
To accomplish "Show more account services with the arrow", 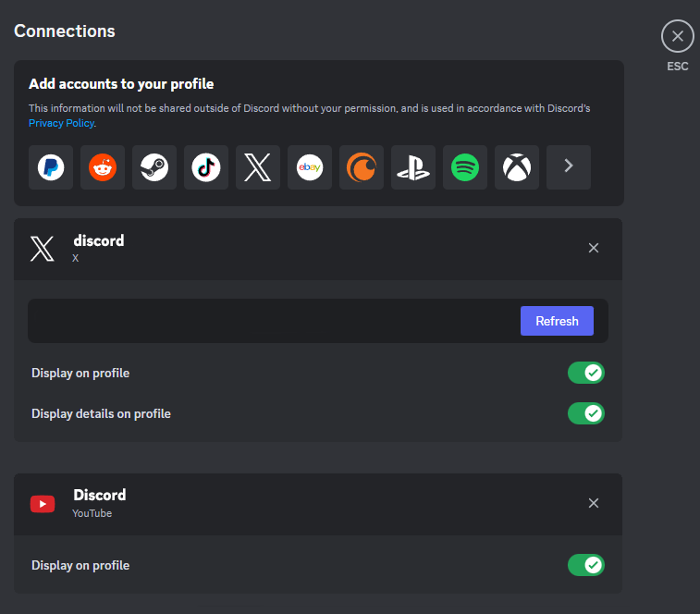I will click(569, 167).
